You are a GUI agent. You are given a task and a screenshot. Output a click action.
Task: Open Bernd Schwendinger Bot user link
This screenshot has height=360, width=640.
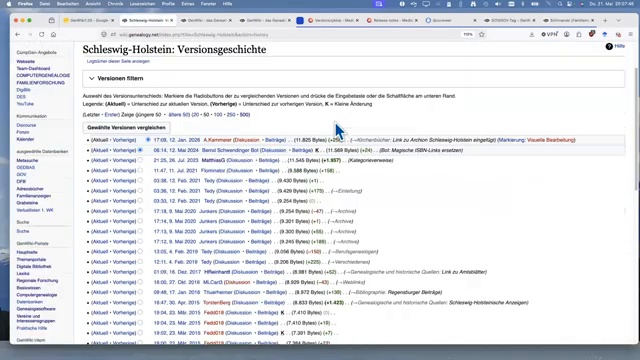click(230, 150)
